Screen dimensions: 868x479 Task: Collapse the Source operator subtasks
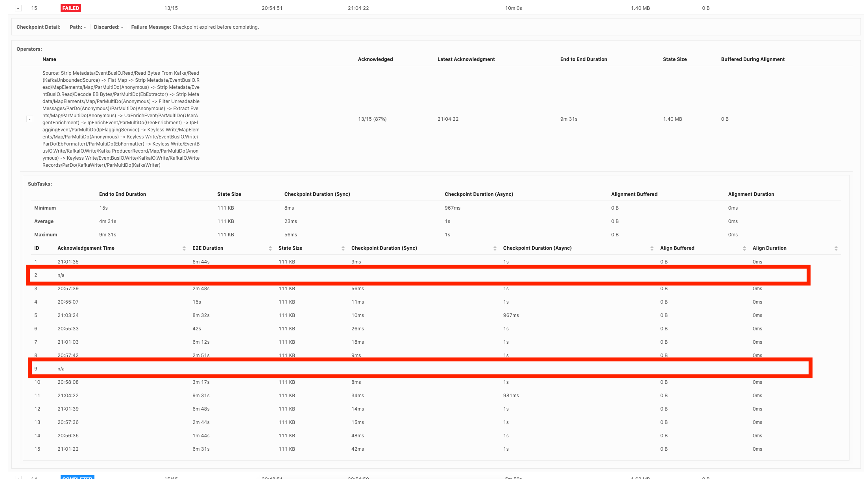coord(30,119)
